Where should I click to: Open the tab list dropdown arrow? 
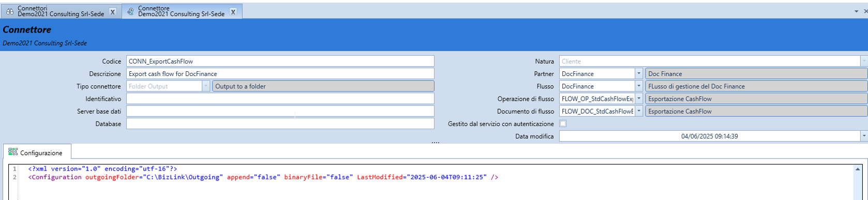pos(856,11)
